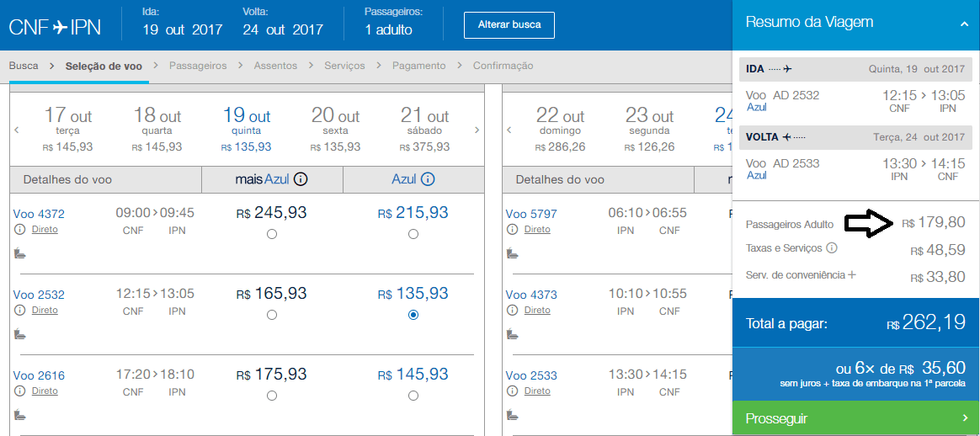Click Busca breadcrumb step
Image resolution: width=980 pixels, height=436 pixels.
(x=24, y=66)
